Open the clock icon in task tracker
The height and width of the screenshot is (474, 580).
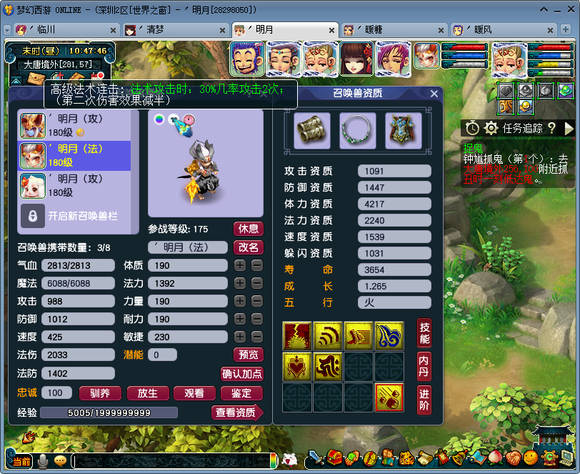(472, 128)
